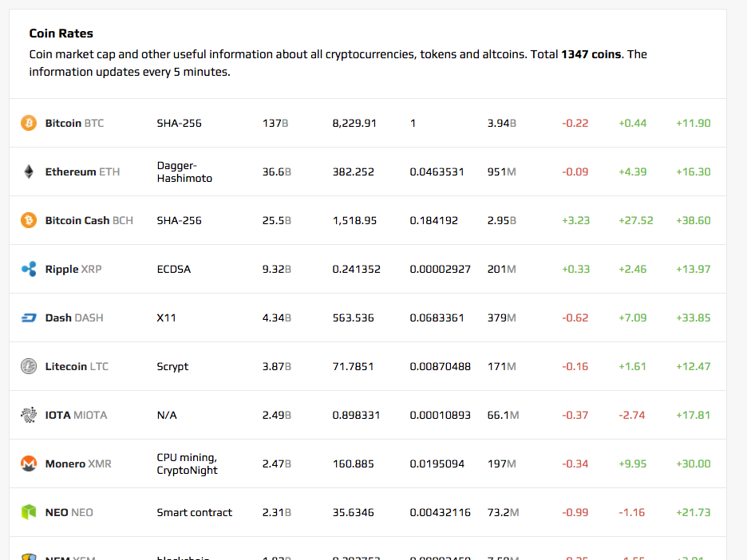Image resolution: width=747 pixels, height=560 pixels.
Task: Click Litecoin price 71.7851
Action: pyautogui.click(x=353, y=366)
